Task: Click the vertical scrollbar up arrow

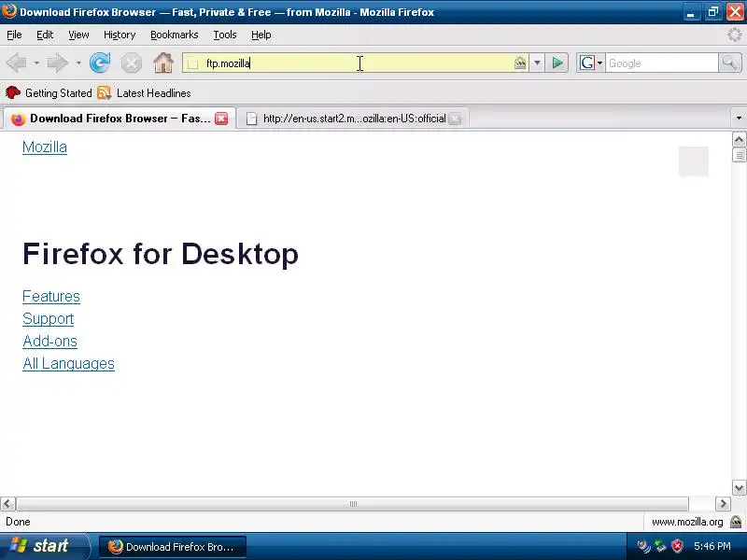Action: point(739,139)
